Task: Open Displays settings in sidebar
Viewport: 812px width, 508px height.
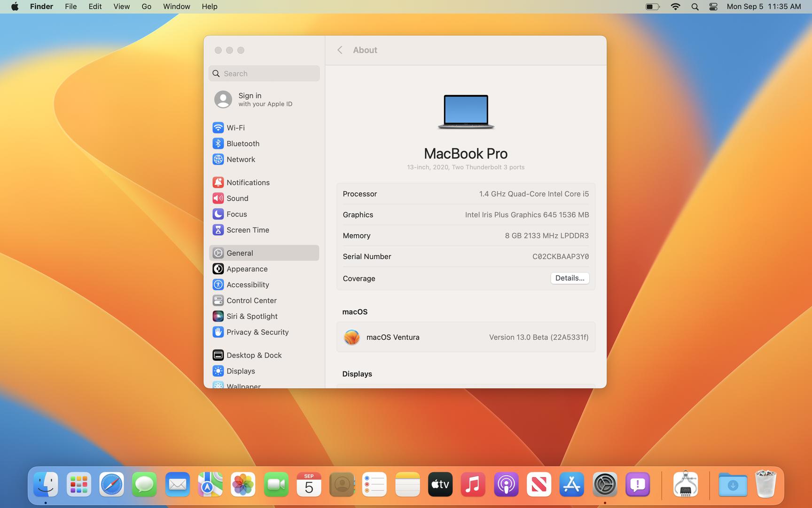Action: [x=264, y=371]
